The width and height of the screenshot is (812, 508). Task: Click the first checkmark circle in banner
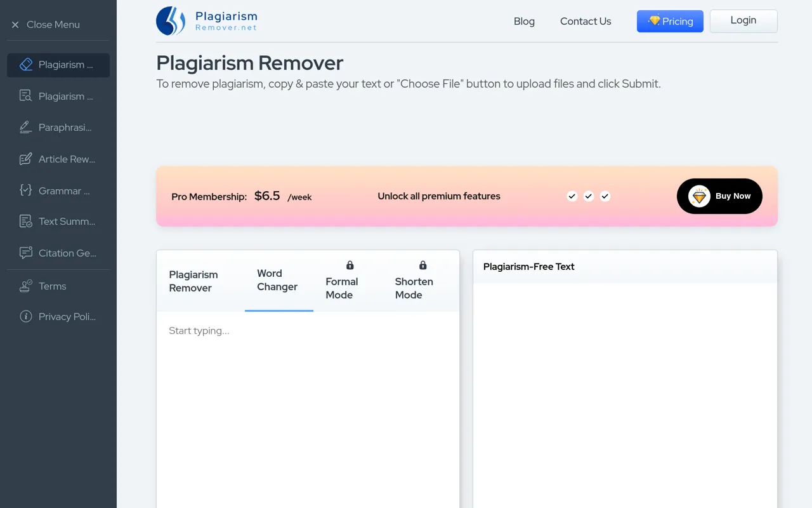pos(572,196)
